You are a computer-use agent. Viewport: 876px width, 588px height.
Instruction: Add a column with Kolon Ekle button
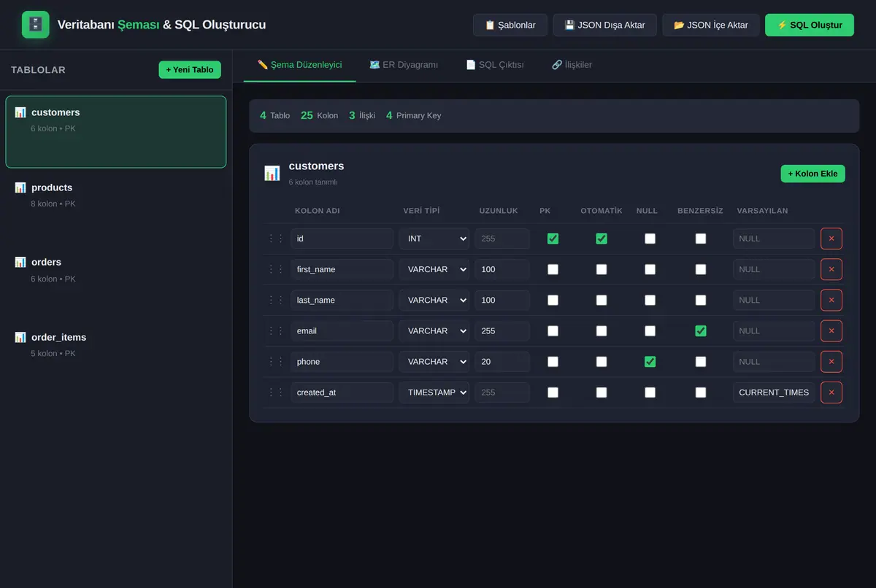click(x=812, y=174)
